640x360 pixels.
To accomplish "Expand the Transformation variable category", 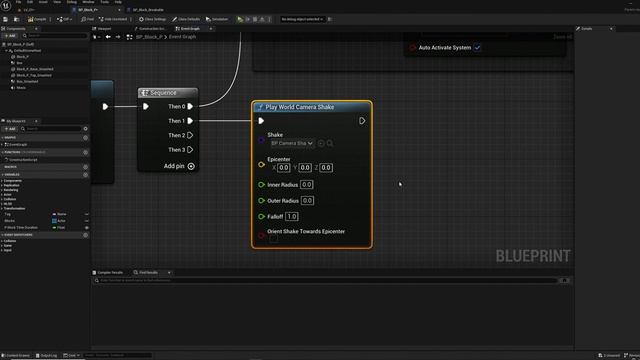I will pyautogui.click(x=2, y=209).
